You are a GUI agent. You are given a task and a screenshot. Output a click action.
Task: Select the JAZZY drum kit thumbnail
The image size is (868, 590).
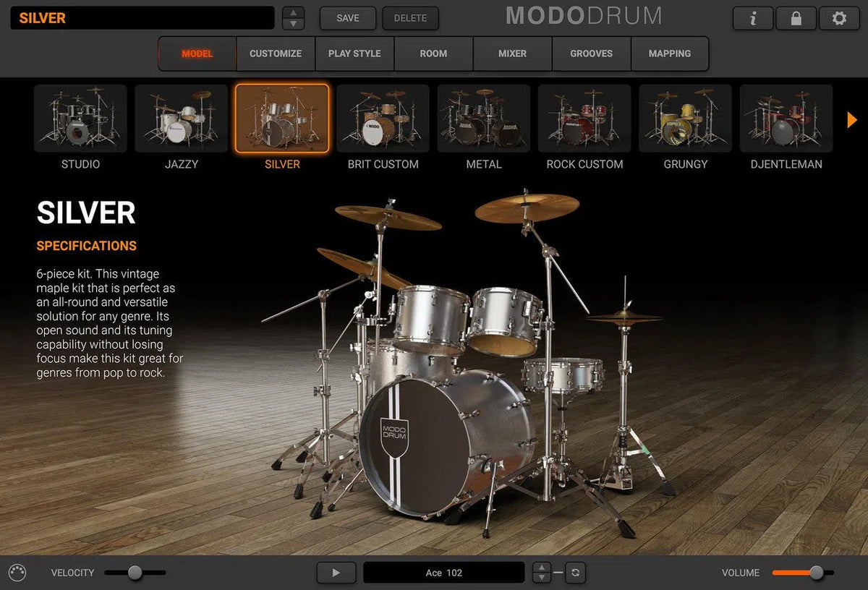pos(181,119)
